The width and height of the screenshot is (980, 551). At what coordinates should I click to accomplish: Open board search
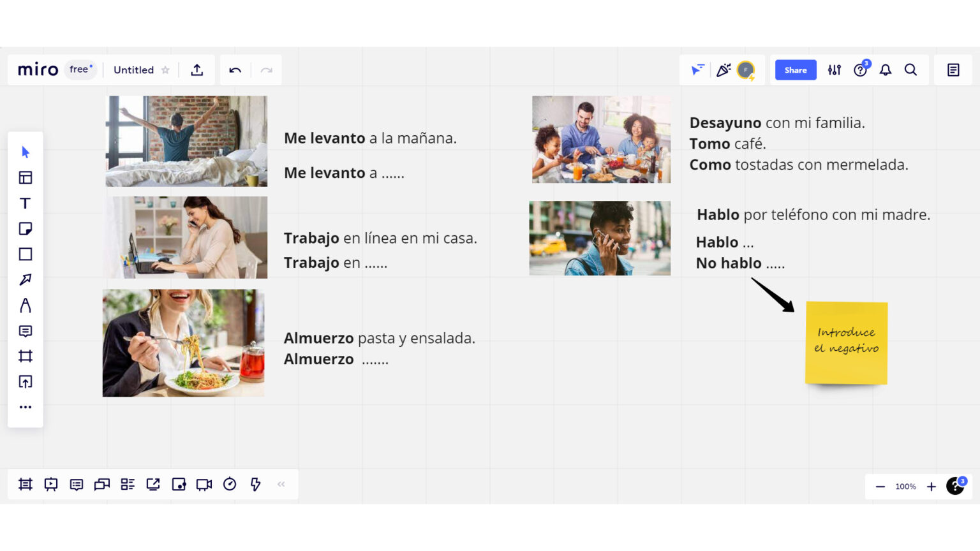point(911,70)
